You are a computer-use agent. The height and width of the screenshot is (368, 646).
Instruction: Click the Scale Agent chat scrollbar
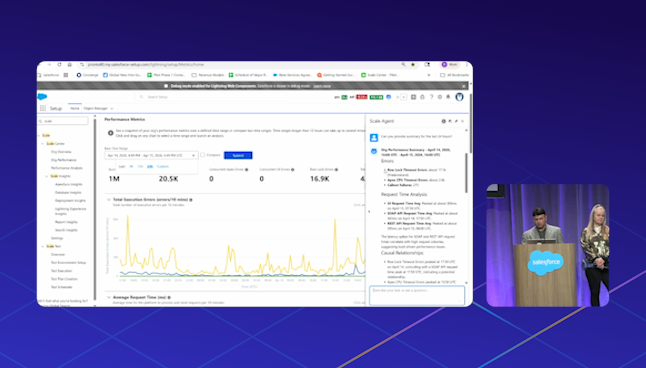466,173
